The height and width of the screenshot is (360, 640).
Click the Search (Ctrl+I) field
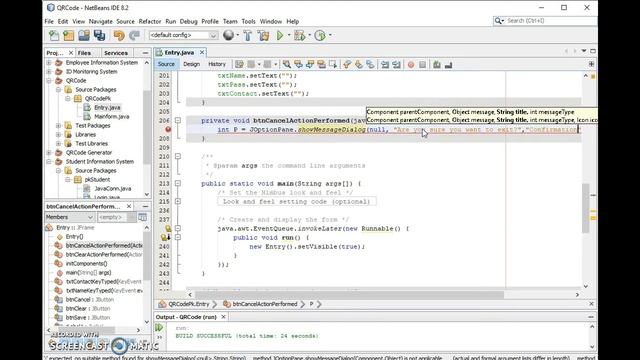(546, 20)
